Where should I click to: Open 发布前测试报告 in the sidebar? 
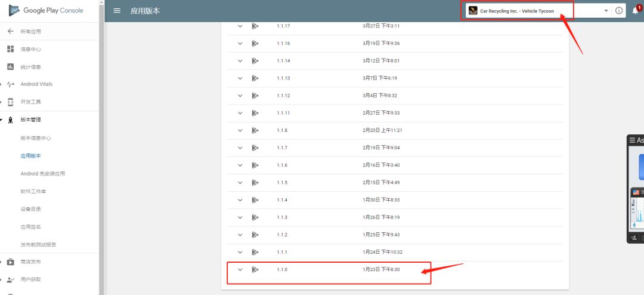38,244
